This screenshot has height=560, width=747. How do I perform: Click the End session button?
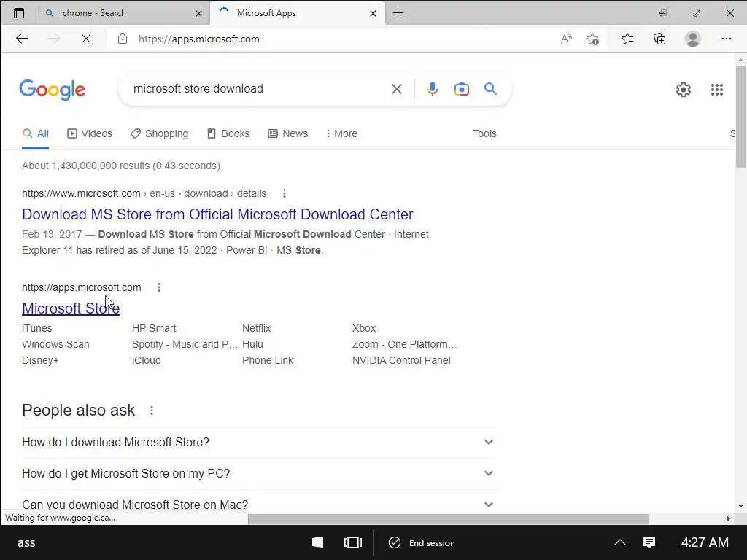422,542
